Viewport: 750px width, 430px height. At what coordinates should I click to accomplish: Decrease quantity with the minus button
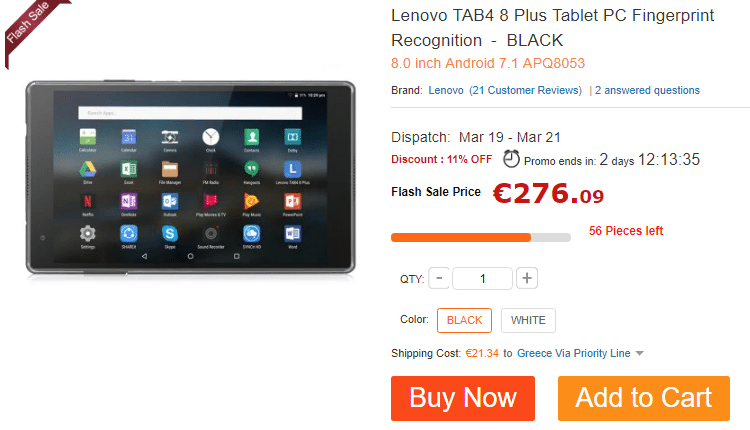tap(439, 278)
